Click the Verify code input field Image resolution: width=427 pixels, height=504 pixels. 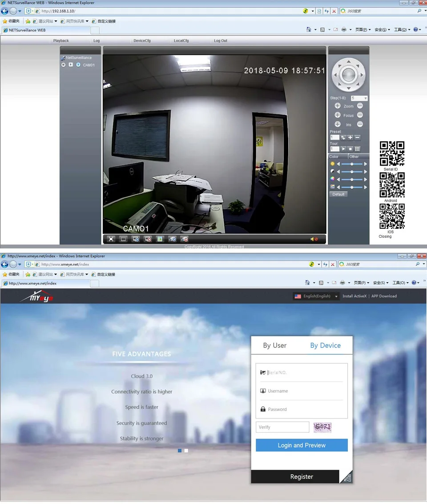282,427
